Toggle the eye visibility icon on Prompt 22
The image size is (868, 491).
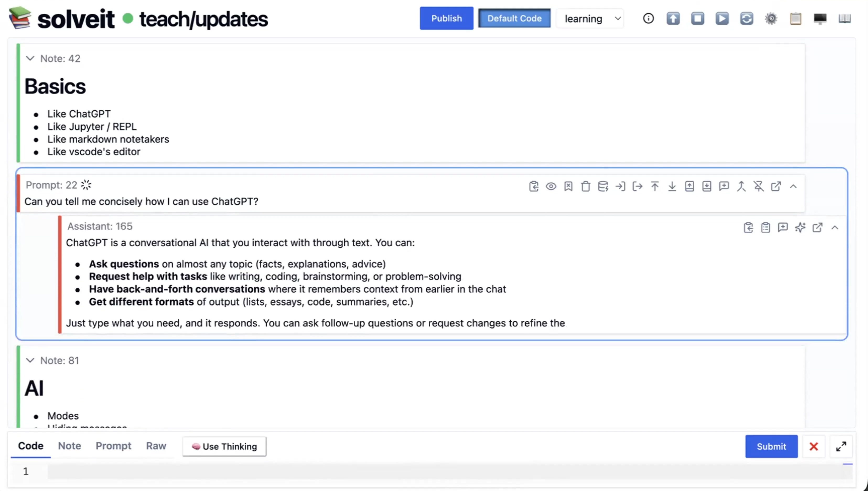click(551, 186)
